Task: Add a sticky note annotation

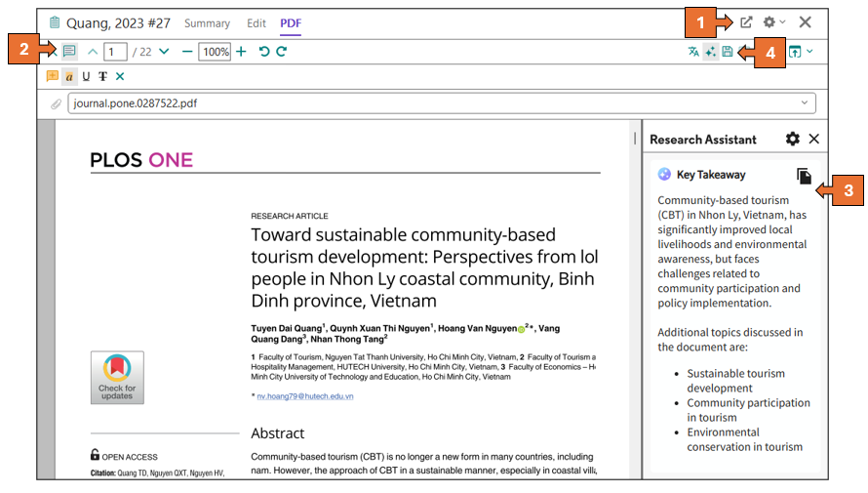Action: 53,76
